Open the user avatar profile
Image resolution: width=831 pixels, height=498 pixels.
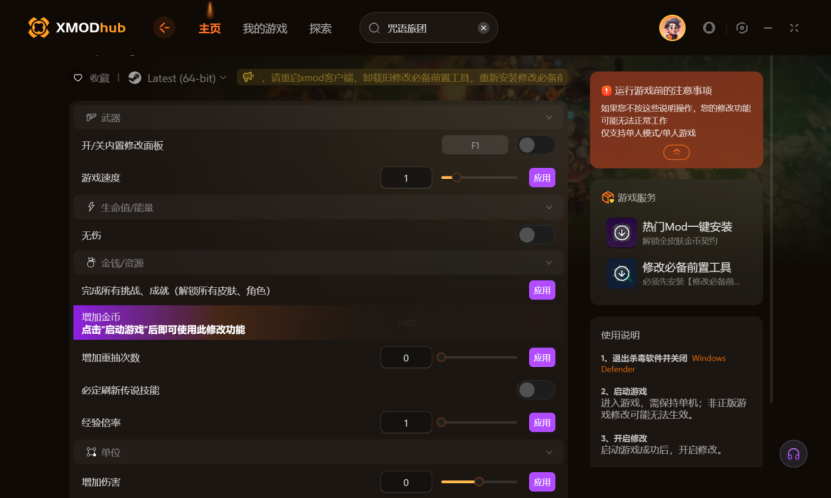(672, 28)
